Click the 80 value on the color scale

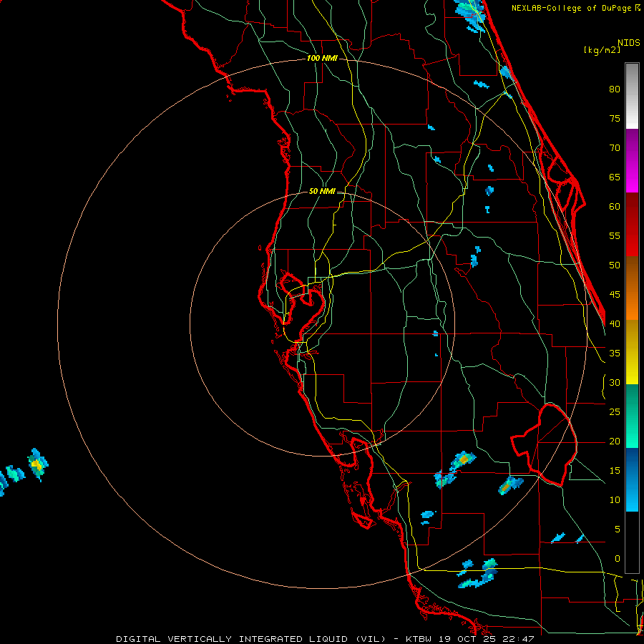pyautogui.click(x=615, y=89)
